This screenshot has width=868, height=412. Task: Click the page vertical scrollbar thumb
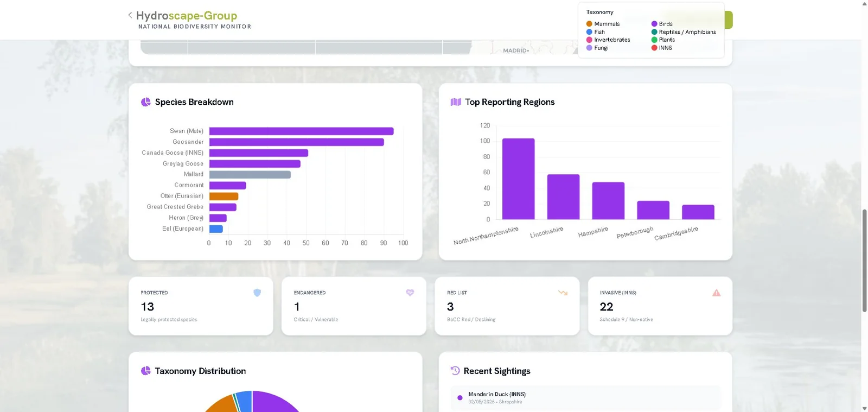865,261
